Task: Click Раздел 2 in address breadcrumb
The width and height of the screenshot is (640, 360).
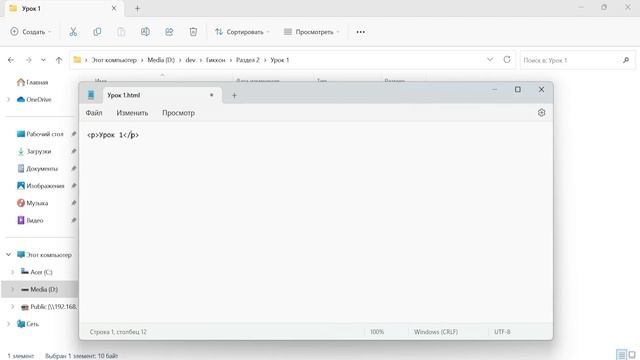Action: 248,60
